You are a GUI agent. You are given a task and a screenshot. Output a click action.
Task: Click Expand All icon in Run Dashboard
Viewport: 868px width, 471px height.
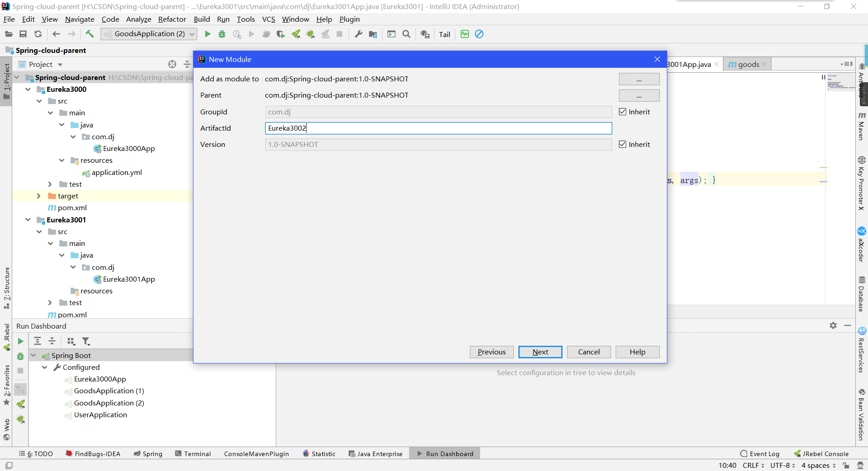tap(38, 341)
